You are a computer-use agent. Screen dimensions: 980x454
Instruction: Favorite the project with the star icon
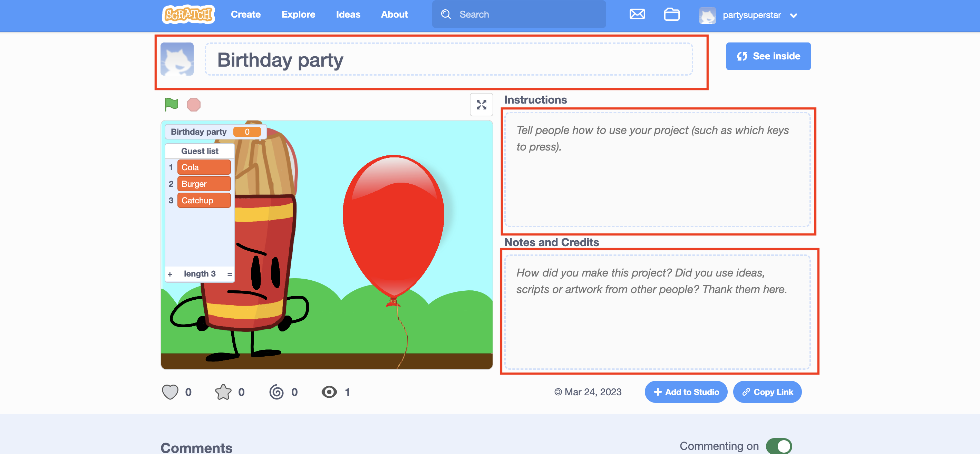pos(223,392)
